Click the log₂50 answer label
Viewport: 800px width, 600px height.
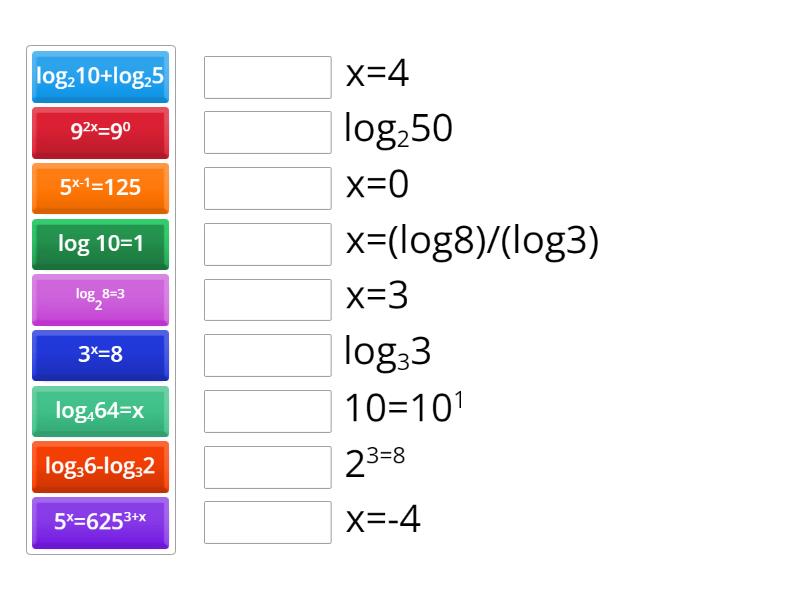point(398,130)
